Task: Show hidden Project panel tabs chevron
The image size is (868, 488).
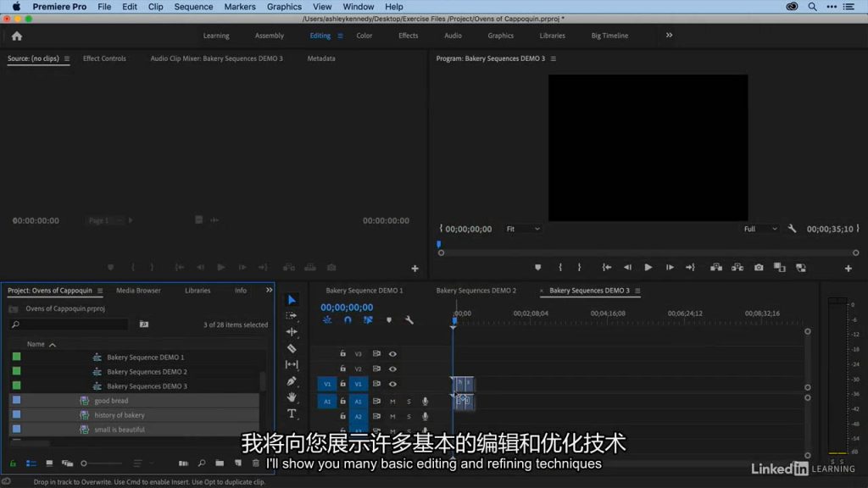Action: click(x=269, y=290)
